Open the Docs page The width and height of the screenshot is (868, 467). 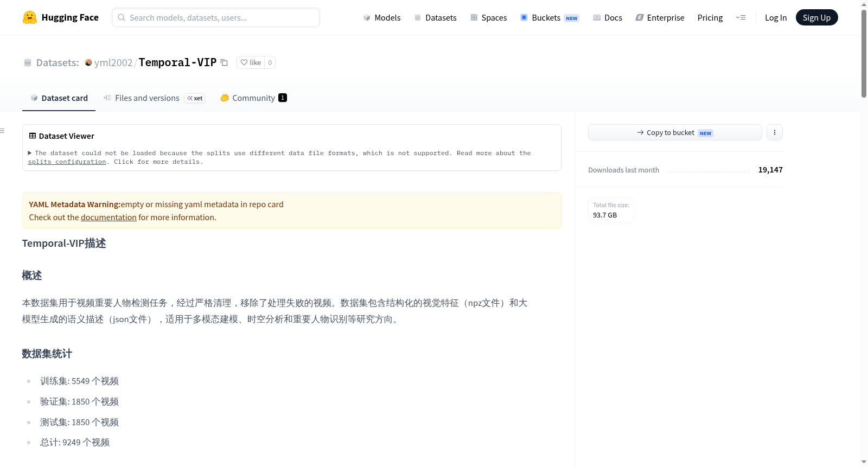click(608, 17)
